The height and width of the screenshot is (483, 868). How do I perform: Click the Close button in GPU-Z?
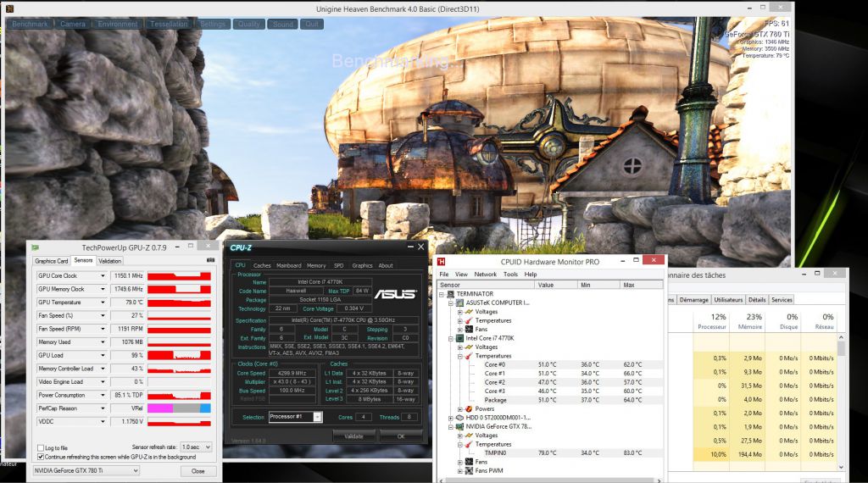tap(198, 471)
